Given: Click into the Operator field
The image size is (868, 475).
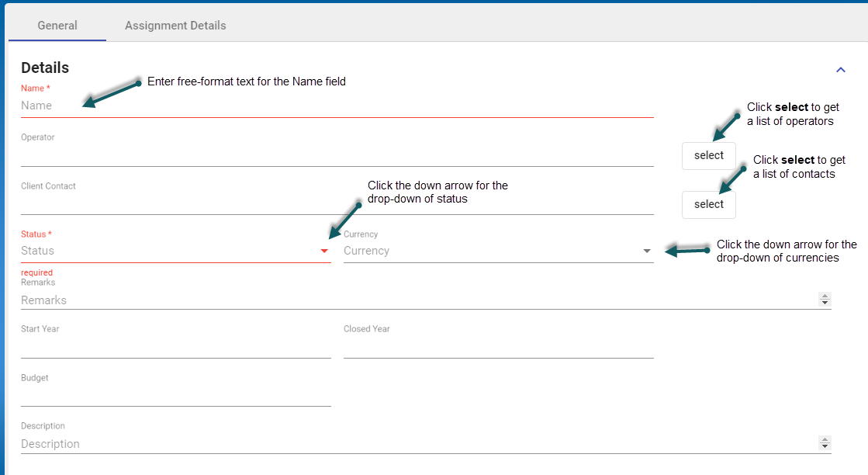Looking at the screenshot, I should (x=337, y=155).
